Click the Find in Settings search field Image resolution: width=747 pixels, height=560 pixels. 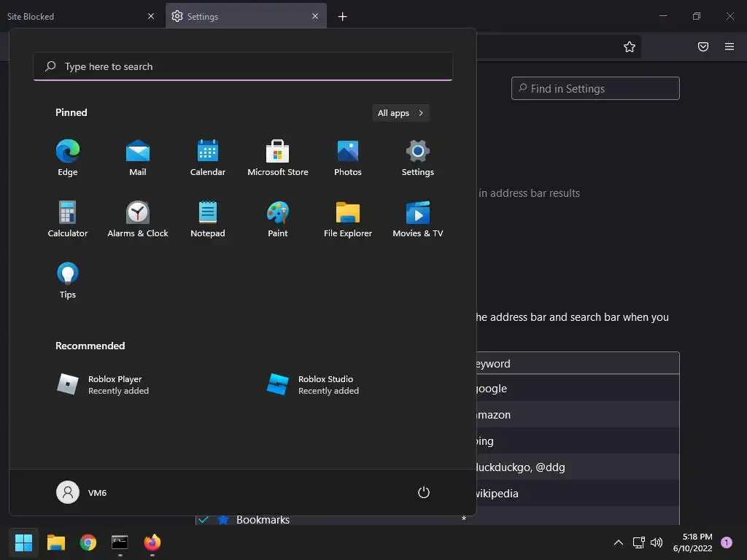tap(595, 88)
